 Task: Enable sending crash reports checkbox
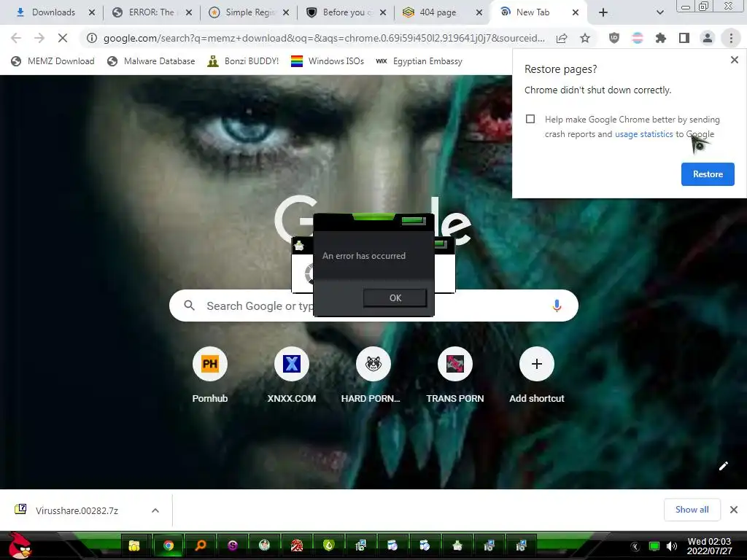tap(530, 119)
